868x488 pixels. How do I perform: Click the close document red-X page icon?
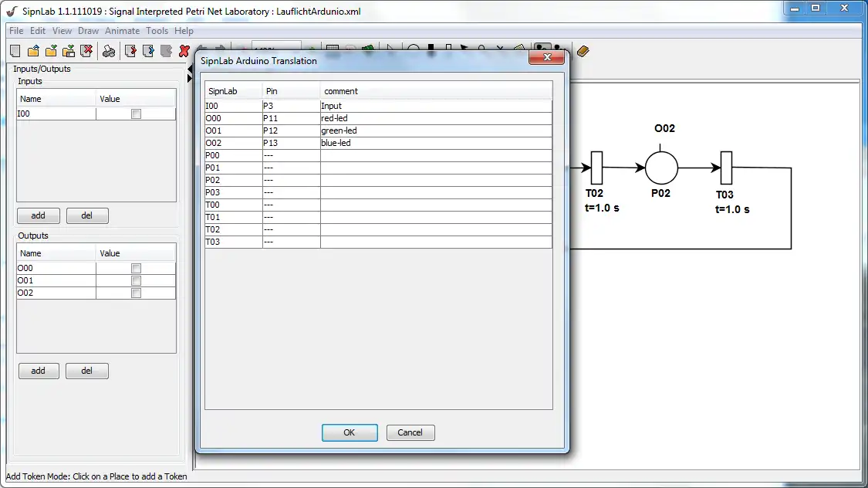pos(86,52)
